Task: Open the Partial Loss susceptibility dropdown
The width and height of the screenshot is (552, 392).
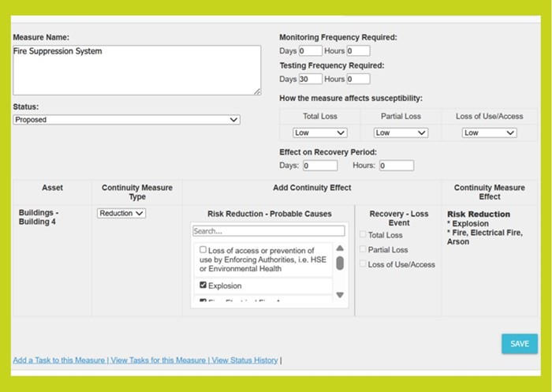Action: pyautogui.click(x=401, y=133)
